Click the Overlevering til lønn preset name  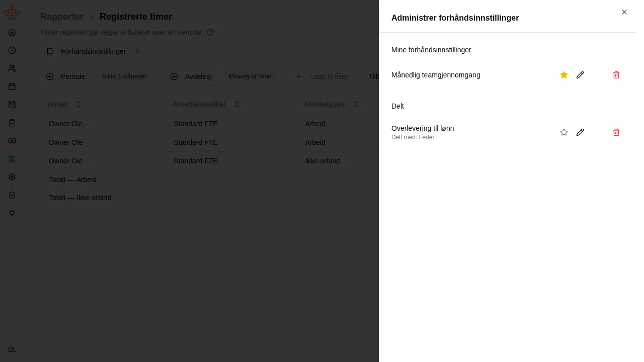click(x=423, y=128)
